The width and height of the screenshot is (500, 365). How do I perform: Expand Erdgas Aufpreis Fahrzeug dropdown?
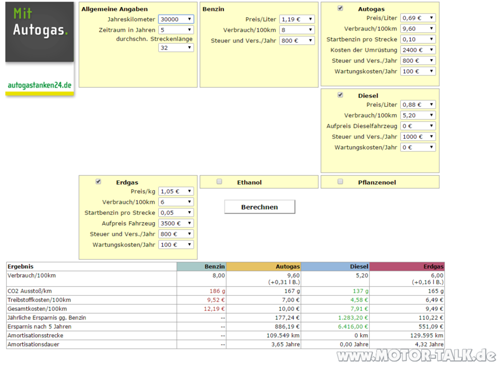click(176, 223)
